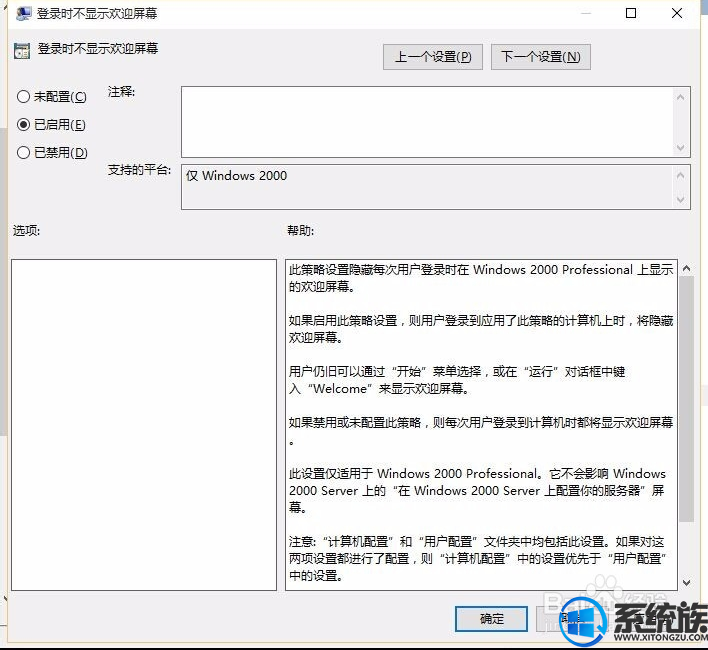This screenshot has width=708, height=650.
Task: Click the 注释: label
Action: (x=121, y=92)
